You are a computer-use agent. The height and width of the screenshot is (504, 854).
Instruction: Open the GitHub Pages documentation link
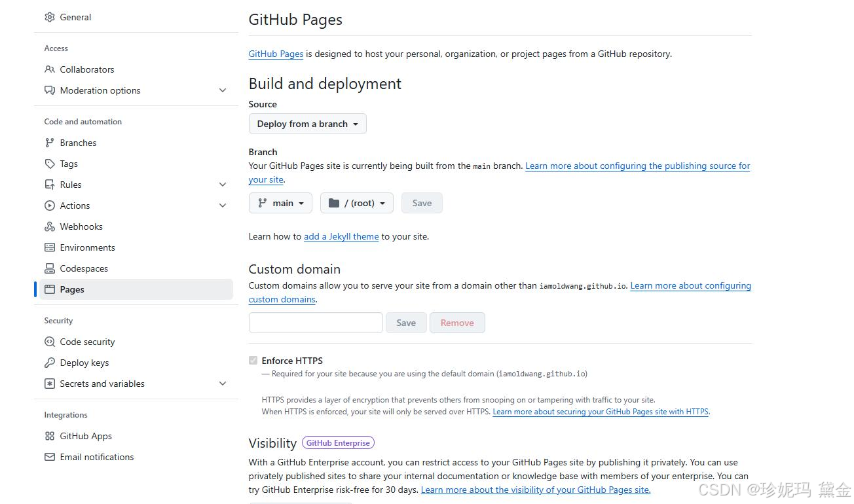[276, 54]
